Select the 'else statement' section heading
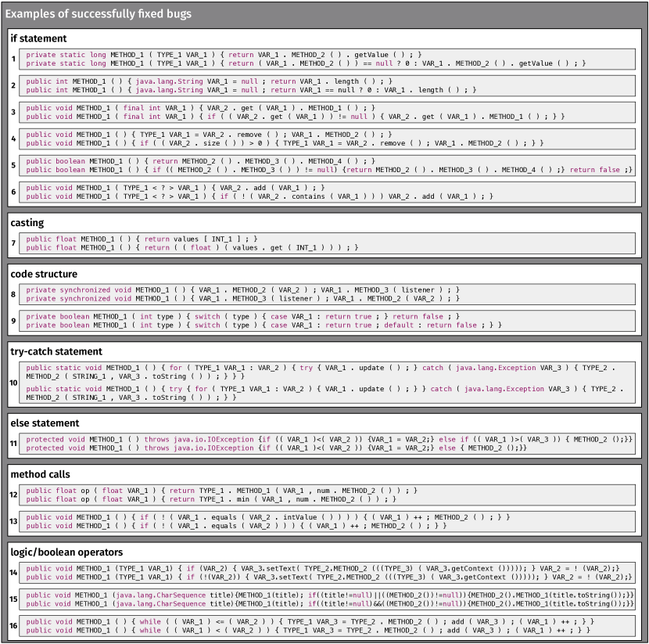The width and height of the screenshot is (649, 644). tap(45, 423)
